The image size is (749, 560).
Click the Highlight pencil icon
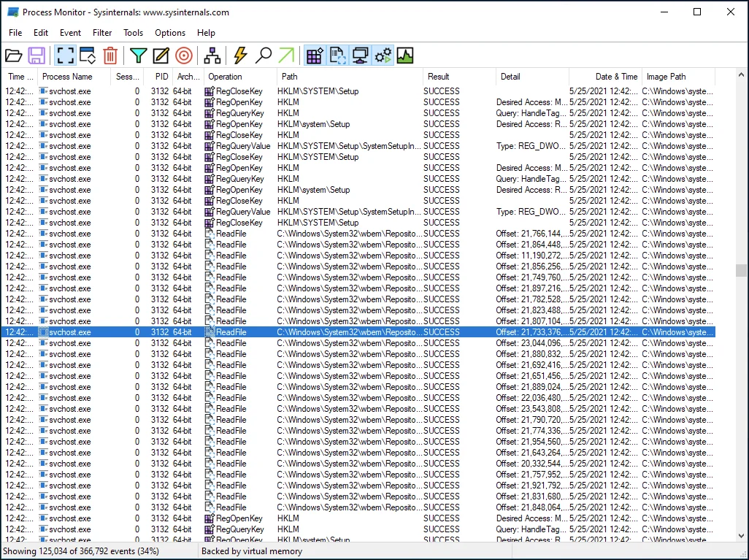point(161,56)
